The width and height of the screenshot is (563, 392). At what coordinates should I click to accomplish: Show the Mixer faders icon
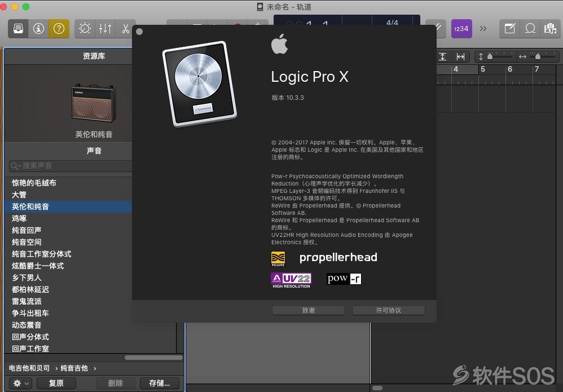(x=105, y=28)
